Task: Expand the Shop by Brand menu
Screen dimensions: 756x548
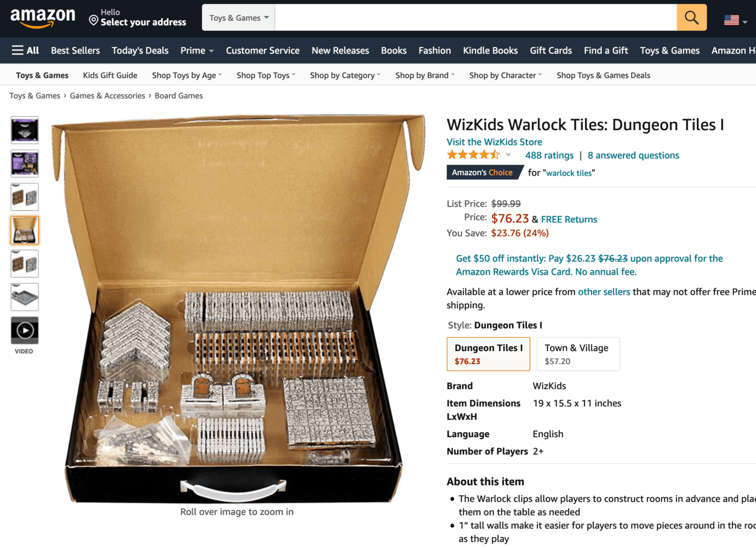Action: tap(425, 75)
